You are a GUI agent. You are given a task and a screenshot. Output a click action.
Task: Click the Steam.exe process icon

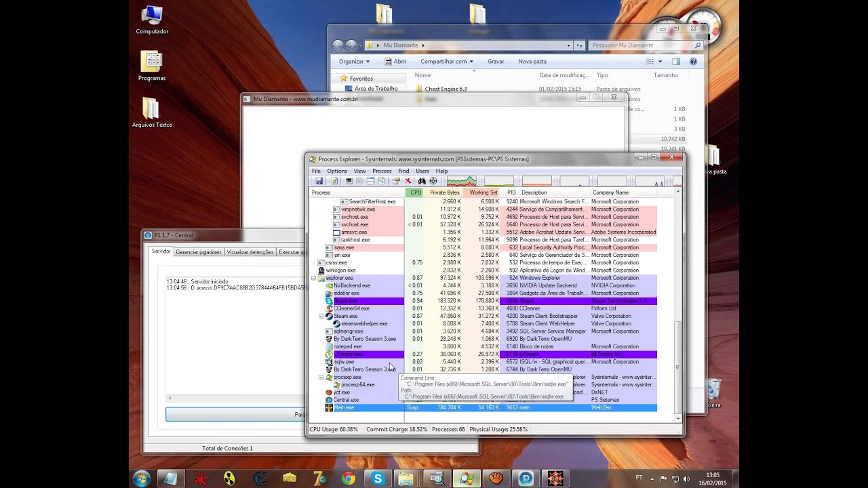[329, 316]
